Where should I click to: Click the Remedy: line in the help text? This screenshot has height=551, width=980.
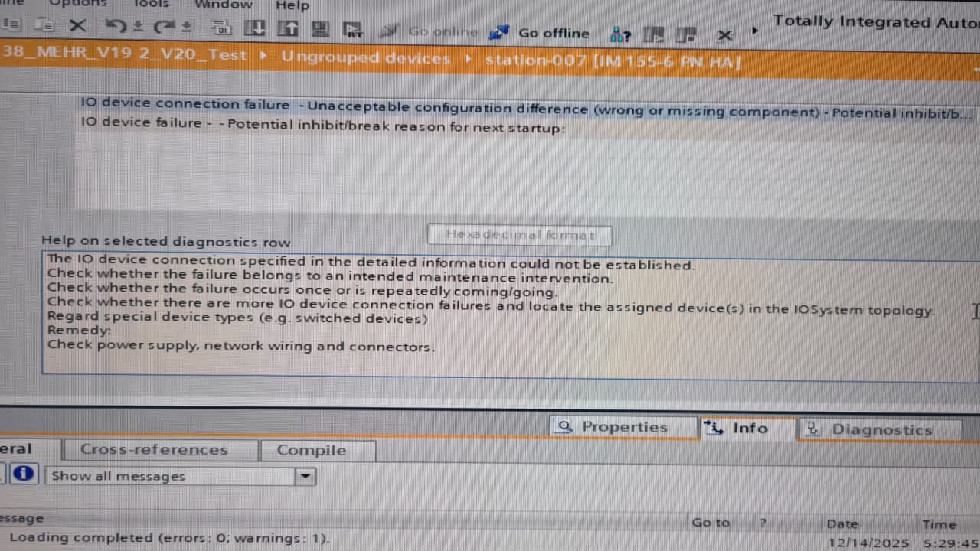coord(79,331)
